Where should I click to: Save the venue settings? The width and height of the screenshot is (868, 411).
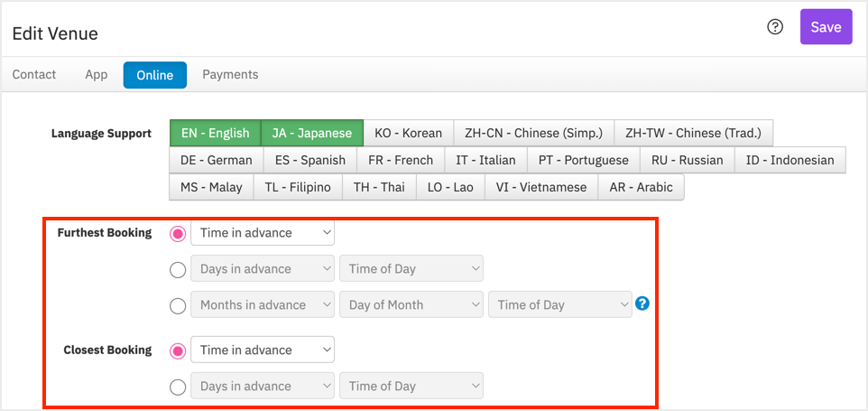826,27
